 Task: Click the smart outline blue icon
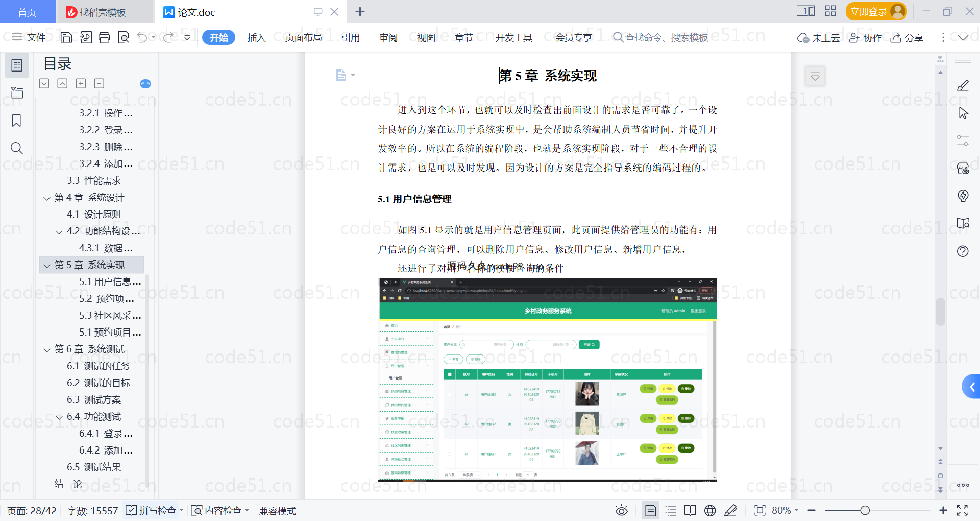tap(145, 84)
